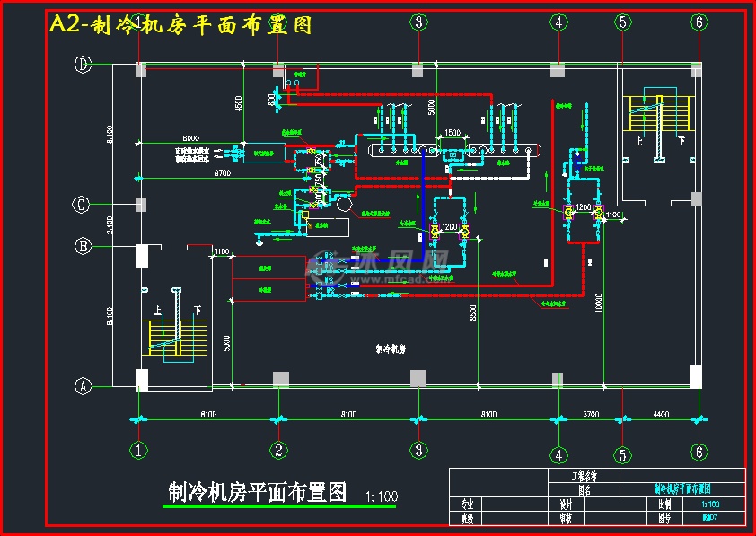Select the 2400 vertical dimension

click(x=110, y=225)
